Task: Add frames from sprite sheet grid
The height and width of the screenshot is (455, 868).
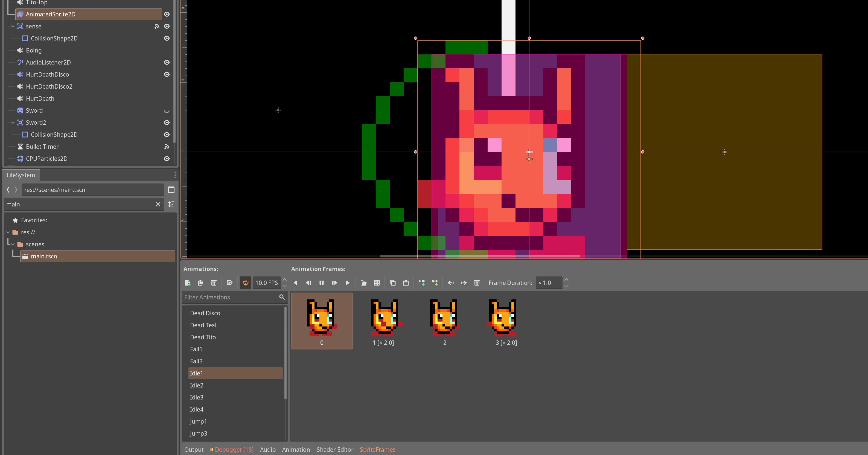Action: 377,283
